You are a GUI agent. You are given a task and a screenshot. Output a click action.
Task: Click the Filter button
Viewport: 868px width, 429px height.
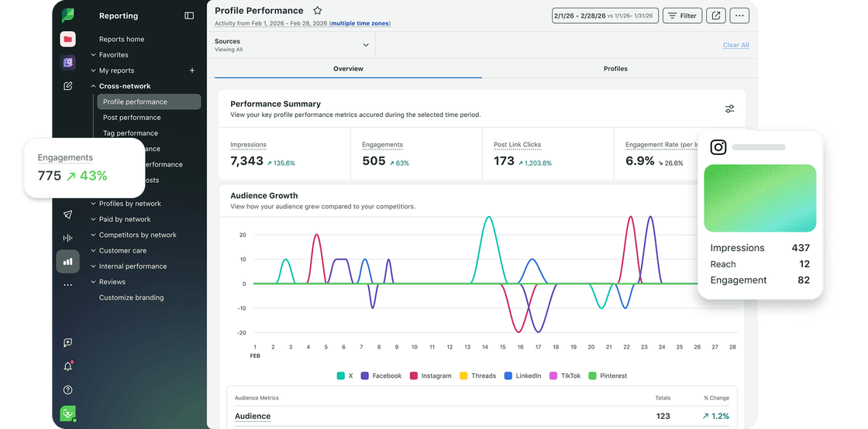683,15
